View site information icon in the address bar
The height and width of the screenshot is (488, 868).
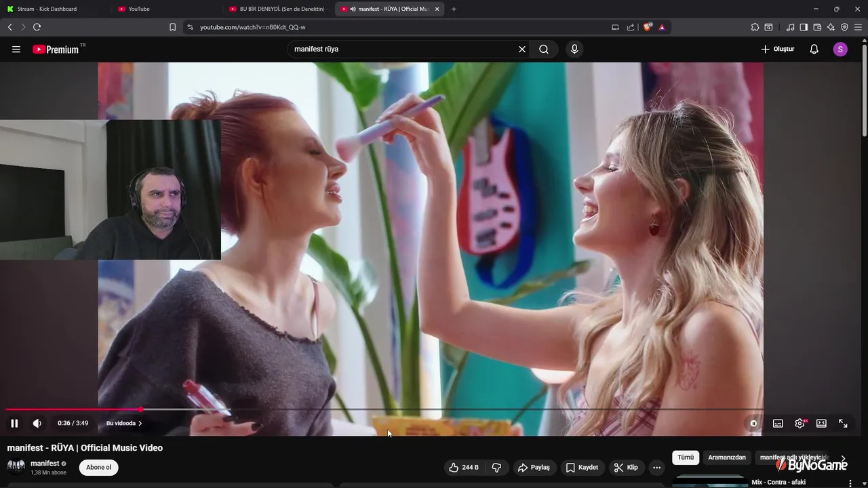(190, 27)
